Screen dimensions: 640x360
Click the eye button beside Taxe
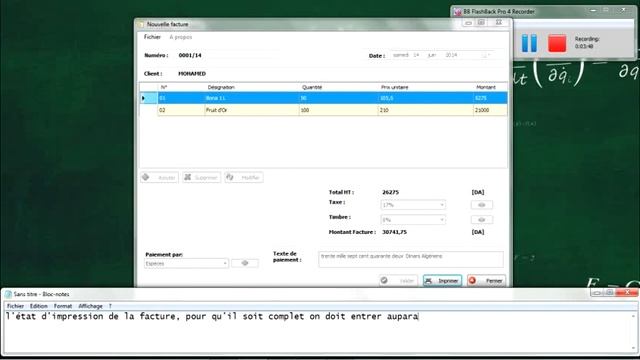coord(482,205)
